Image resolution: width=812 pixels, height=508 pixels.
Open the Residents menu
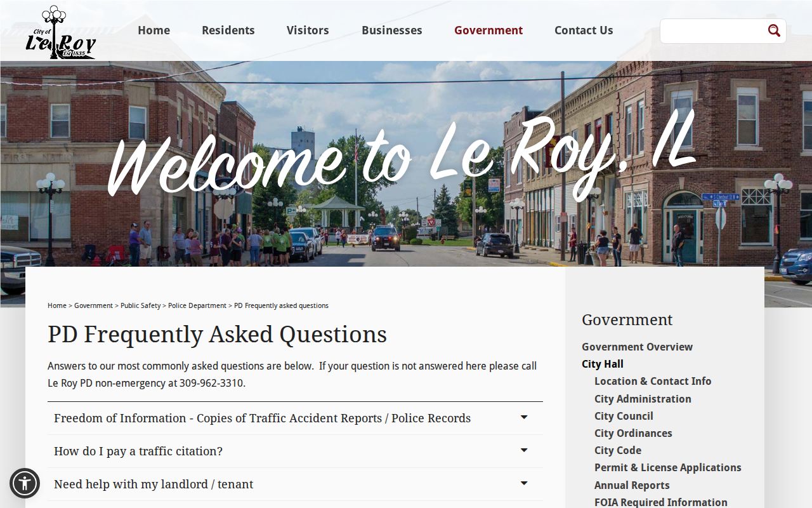click(228, 30)
